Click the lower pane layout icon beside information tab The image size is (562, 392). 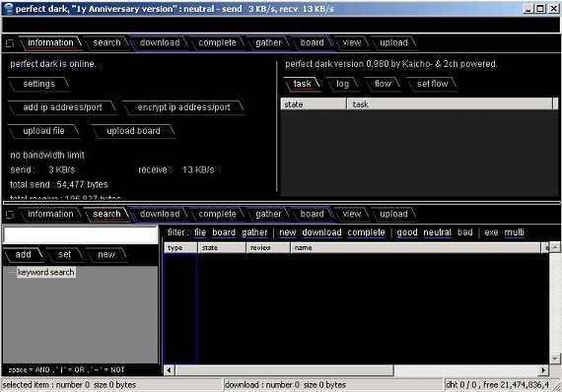coord(10,215)
